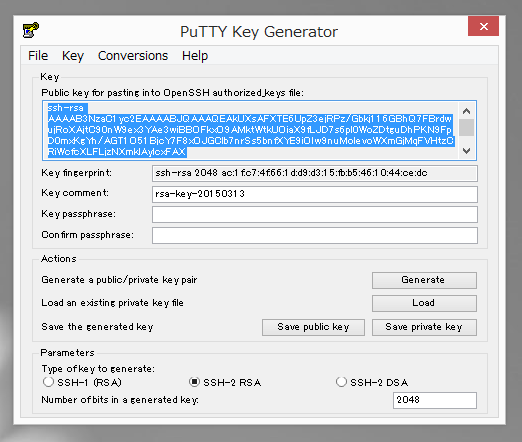
Task: Select the SSH-2 RSA key type
Action: point(194,382)
